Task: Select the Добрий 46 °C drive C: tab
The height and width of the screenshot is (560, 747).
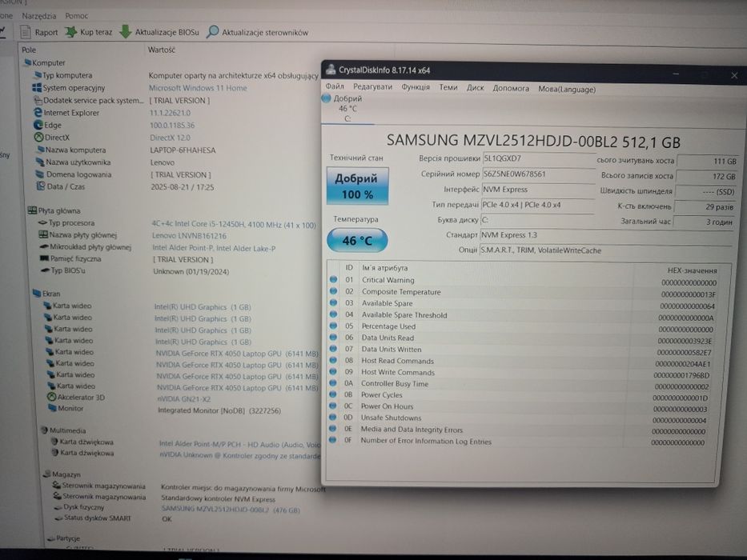Action: 346,109
